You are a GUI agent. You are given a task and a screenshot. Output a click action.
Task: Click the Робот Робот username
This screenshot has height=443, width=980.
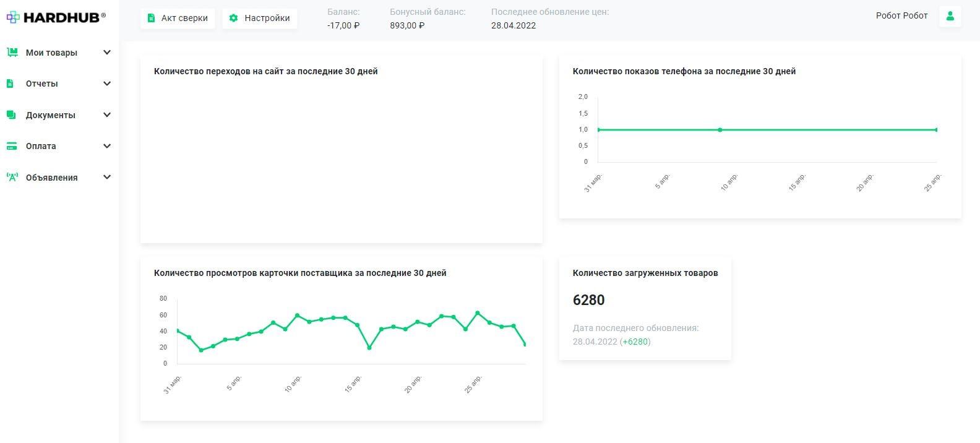click(x=901, y=16)
